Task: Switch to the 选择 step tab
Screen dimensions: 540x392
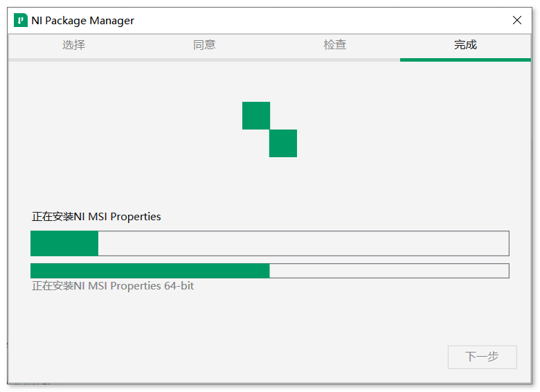Action: (73, 45)
